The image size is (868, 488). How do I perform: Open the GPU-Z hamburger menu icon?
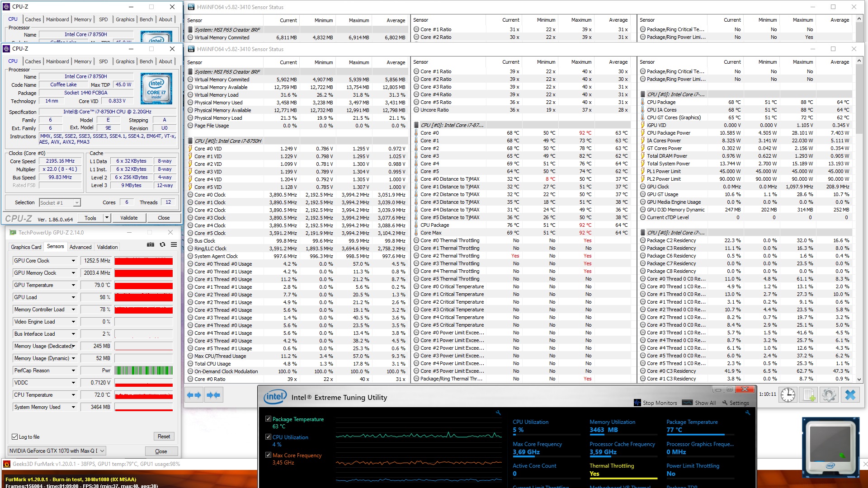point(174,245)
